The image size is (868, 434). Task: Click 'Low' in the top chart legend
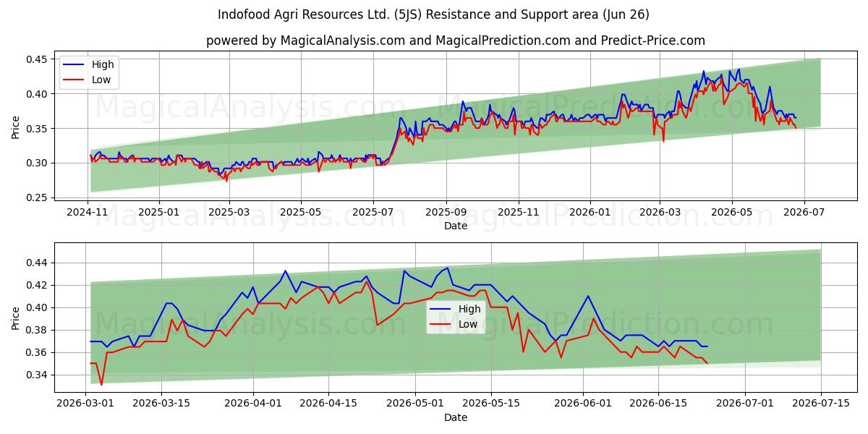[101, 80]
